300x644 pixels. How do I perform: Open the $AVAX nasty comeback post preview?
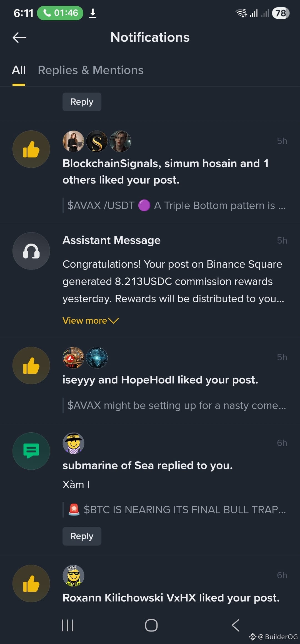pos(176,405)
